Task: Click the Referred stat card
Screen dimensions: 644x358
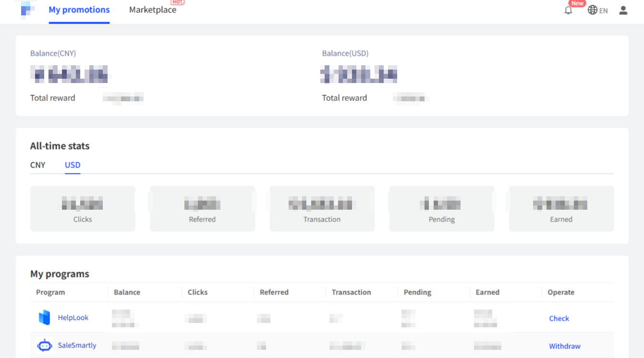Action: (x=202, y=209)
